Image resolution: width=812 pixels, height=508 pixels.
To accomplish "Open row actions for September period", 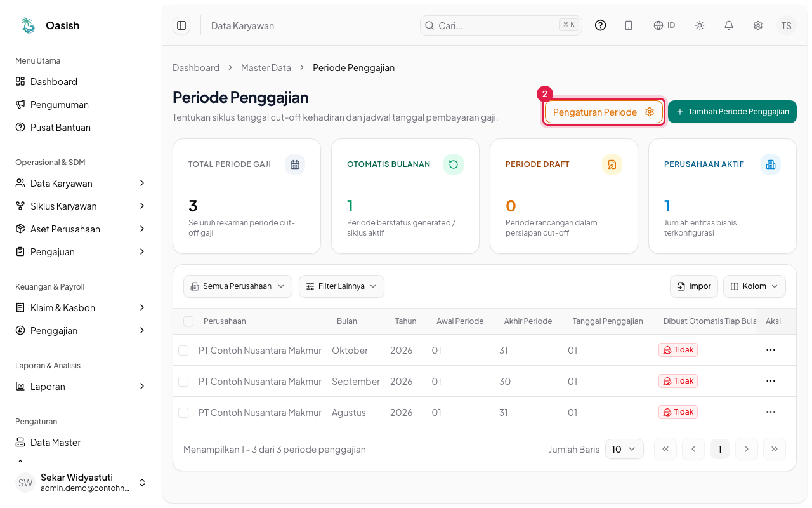I will (x=771, y=381).
